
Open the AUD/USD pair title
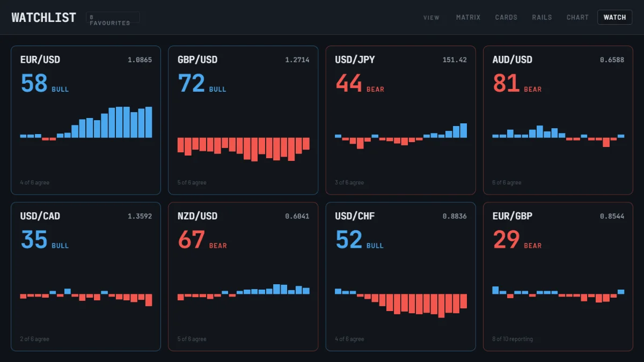pyautogui.click(x=513, y=60)
